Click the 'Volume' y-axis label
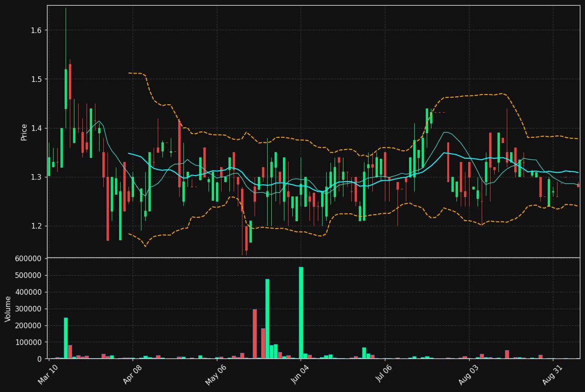 8,309
